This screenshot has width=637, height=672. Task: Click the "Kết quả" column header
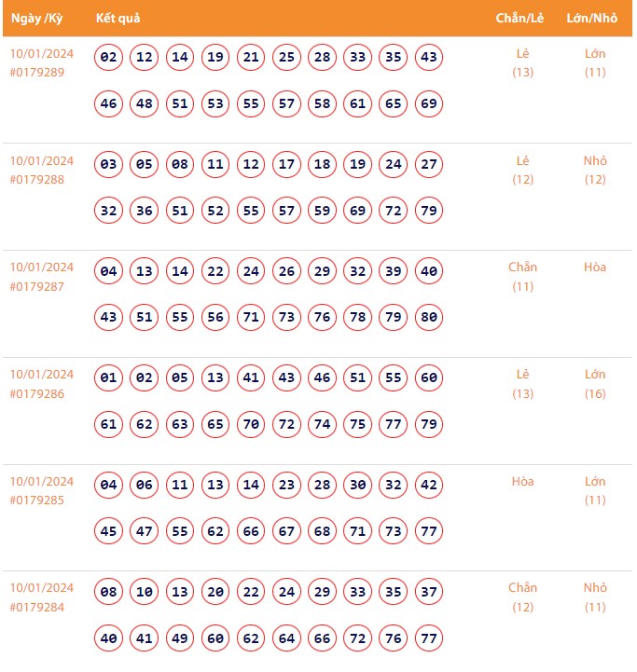point(118,19)
